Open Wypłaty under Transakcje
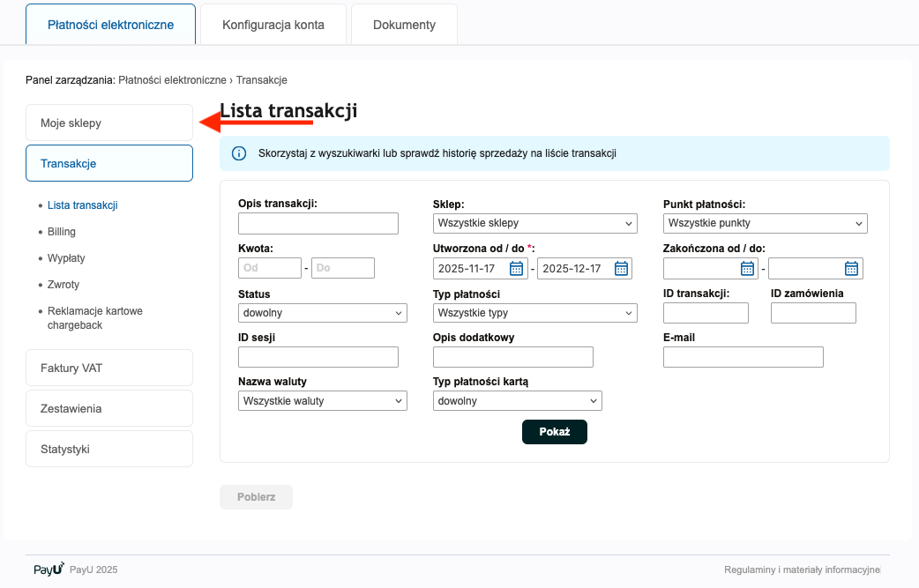This screenshot has height=588, width=919. coord(66,258)
